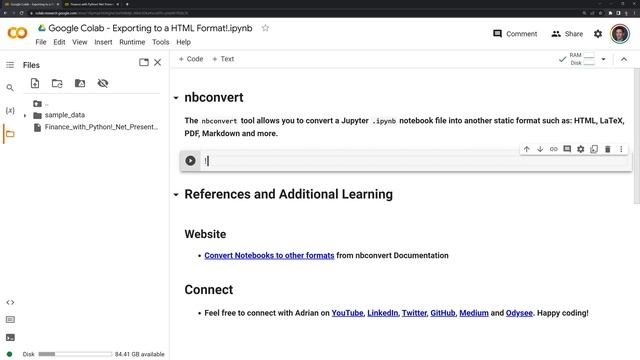Open the Colab logo home link

(18, 33)
